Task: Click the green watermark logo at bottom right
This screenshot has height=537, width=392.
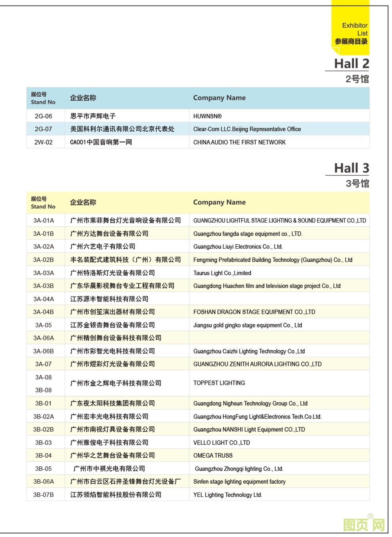Action: pyautogui.click(x=364, y=524)
